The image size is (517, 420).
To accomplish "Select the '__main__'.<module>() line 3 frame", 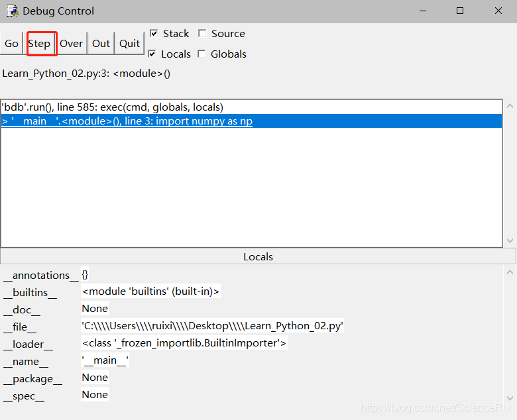I will coord(251,121).
